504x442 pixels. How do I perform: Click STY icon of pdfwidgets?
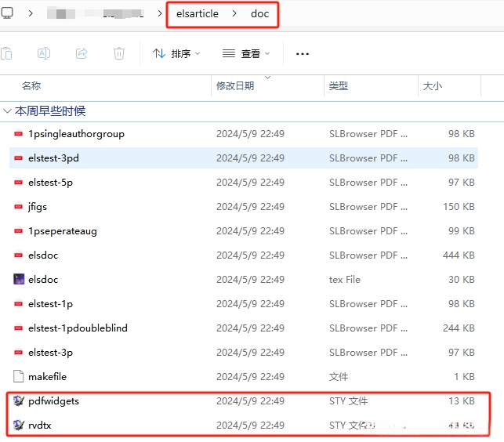point(18,400)
